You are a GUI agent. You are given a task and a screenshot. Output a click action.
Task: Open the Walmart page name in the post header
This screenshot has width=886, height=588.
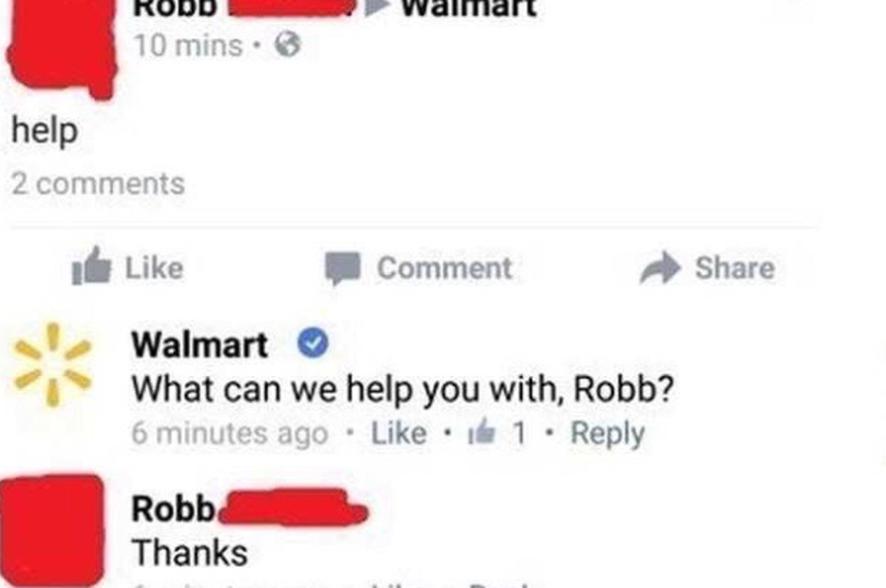pyautogui.click(x=466, y=7)
